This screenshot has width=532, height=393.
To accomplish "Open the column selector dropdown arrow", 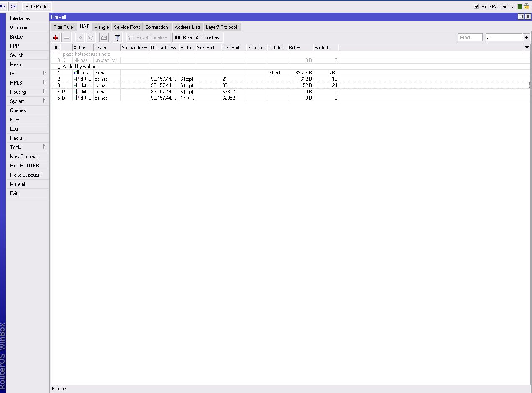I will pos(527,48).
